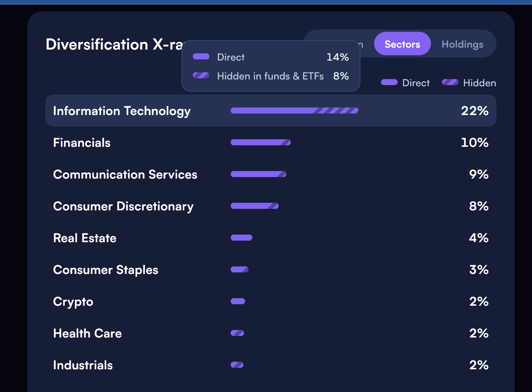The height and width of the screenshot is (392, 532).
Task: Click 'Hidden in funds & ETFs' tooltip text
Action: coord(270,76)
